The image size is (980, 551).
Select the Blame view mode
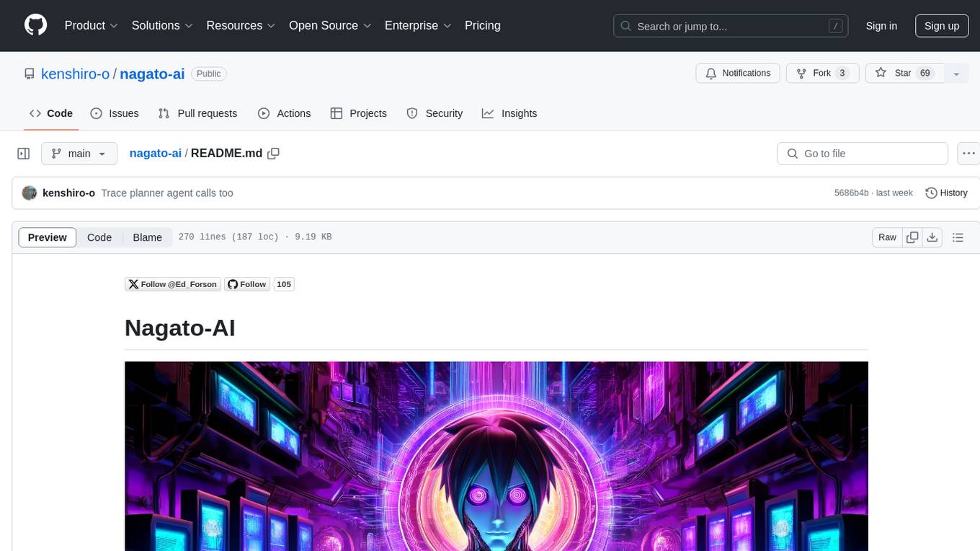point(148,237)
